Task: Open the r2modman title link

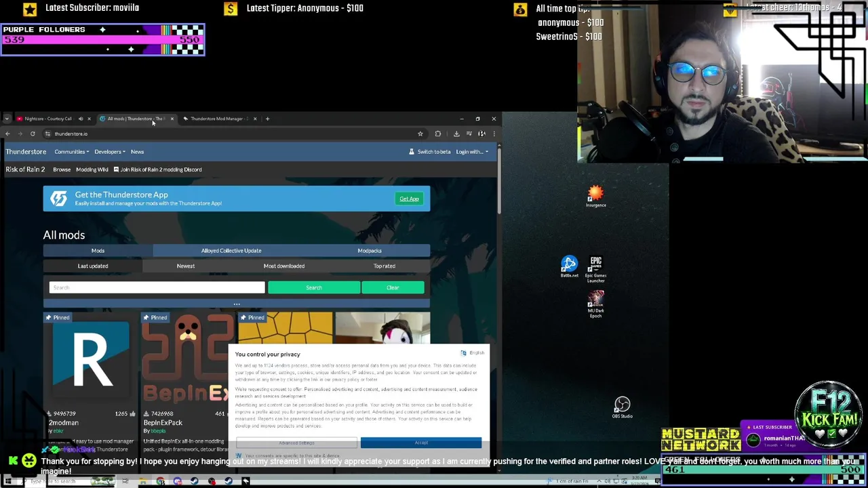Action: pyautogui.click(x=64, y=423)
